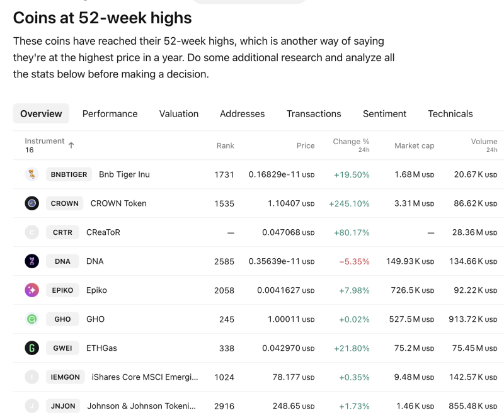The image size is (504, 420).
Task: Select the CReaToR coin icon
Action: [x=31, y=232]
